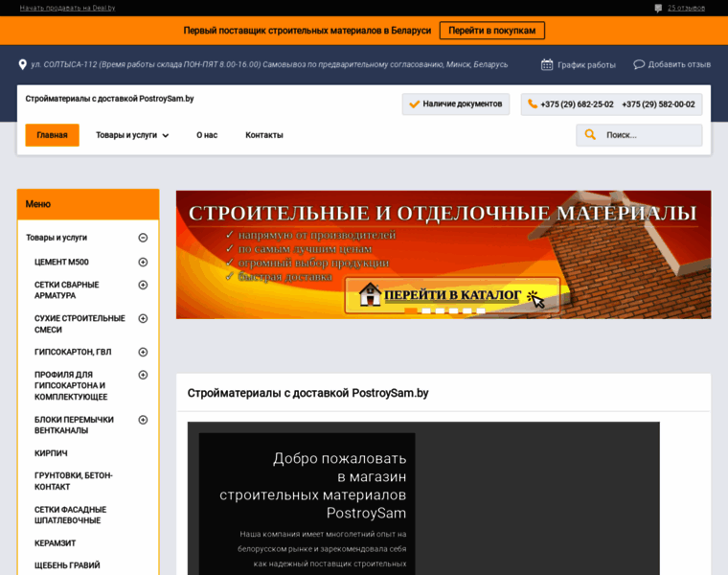Click the orange phone icon
728x575 pixels.
pos(533,104)
